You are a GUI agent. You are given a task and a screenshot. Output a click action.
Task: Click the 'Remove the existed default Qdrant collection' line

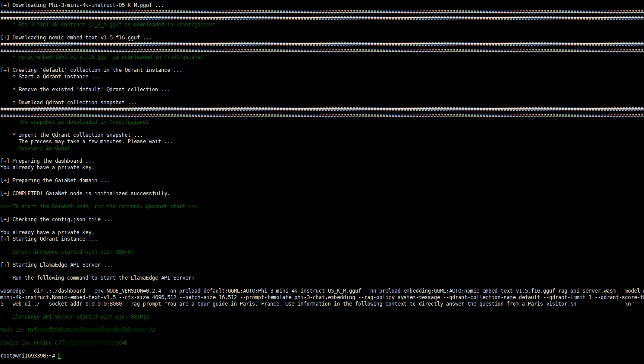[91, 90]
